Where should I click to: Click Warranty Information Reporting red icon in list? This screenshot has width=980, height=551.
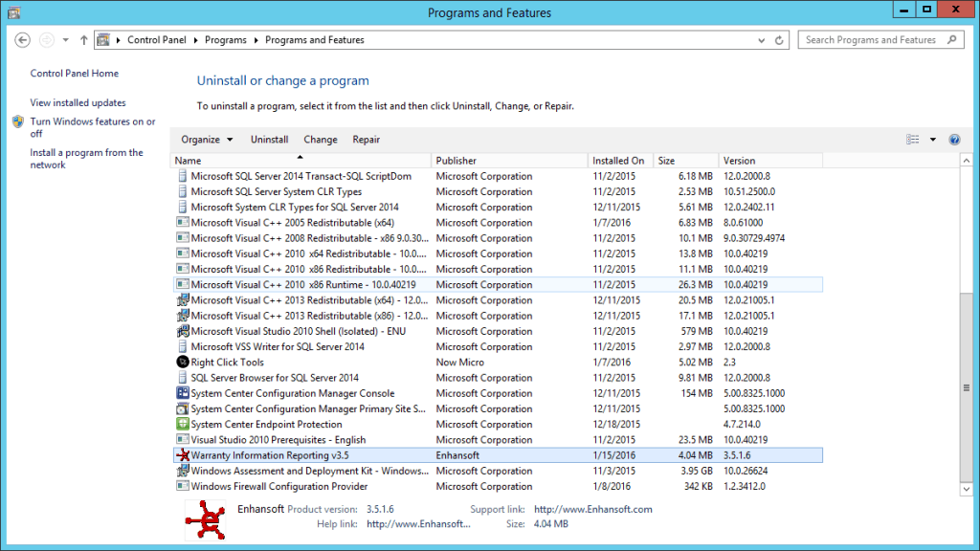(183, 454)
